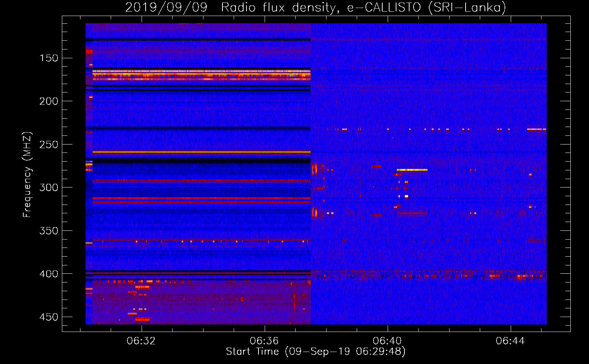Click the 150 frequency tick label
Viewport: 589px width, 364px height.
(x=49, y=58)
